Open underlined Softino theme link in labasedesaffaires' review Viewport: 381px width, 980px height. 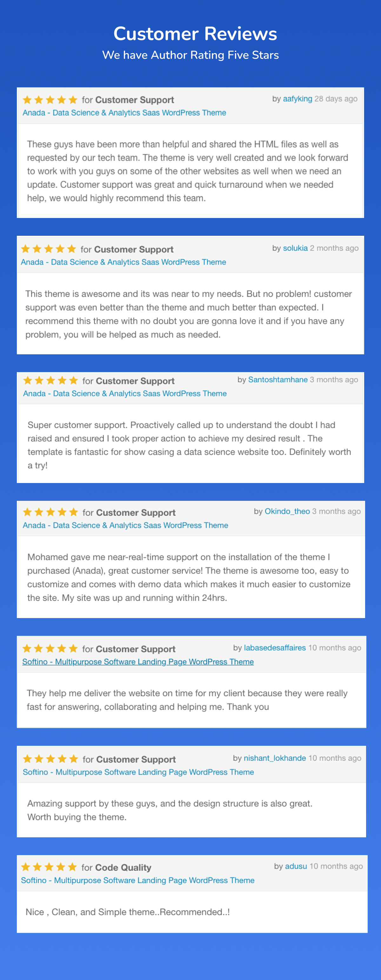click(x=138, y=662)
